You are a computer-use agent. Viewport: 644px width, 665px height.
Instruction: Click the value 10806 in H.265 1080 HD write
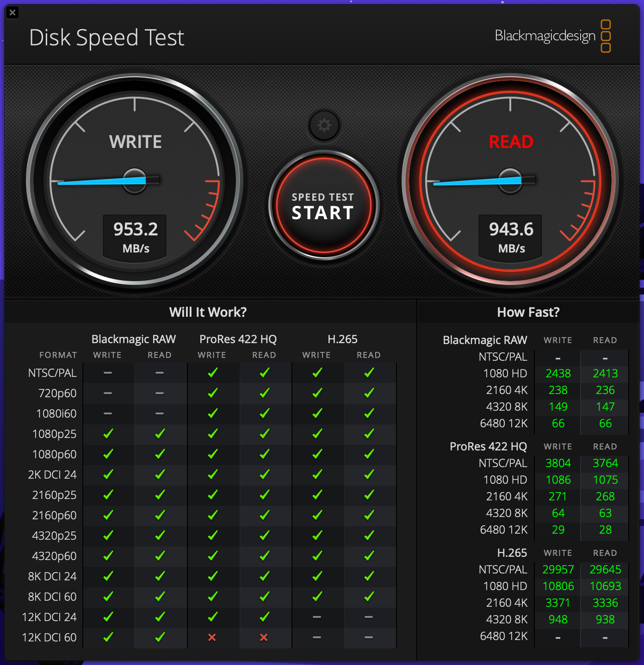coord(558,586)
